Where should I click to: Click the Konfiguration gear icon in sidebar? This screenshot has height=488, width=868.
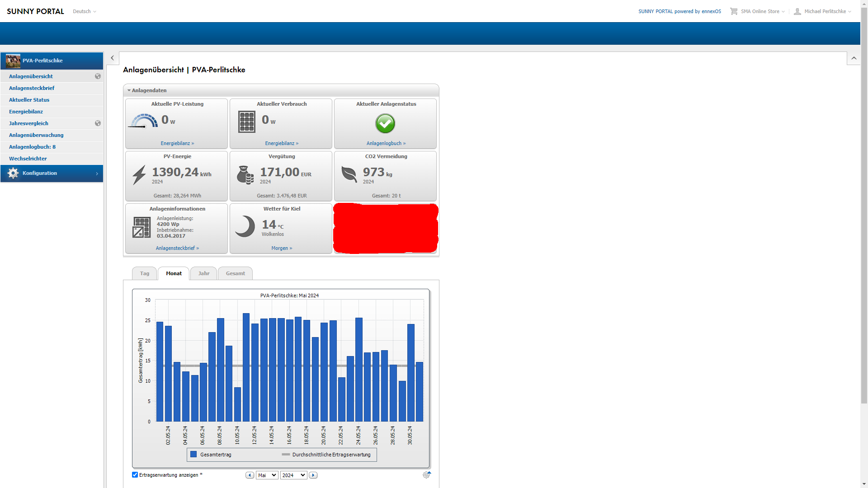tap(13, 173)
